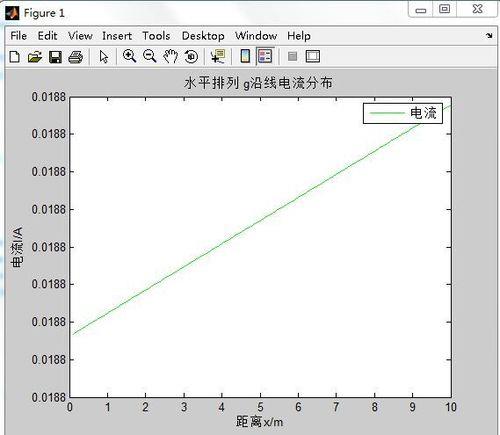Save the figure using the floppy disk icon
Image resolution: width=500 pixels, height=435 pixels.
click(x=55, y=57)
